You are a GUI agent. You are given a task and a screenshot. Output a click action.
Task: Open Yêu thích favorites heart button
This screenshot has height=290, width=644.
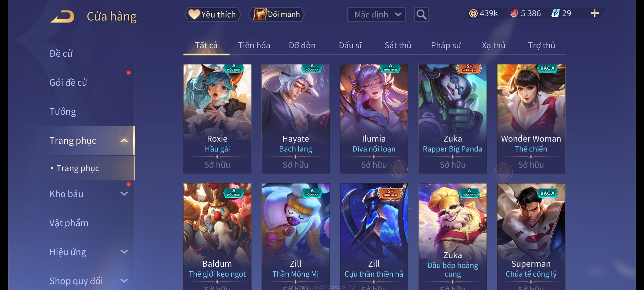point(213,15)
